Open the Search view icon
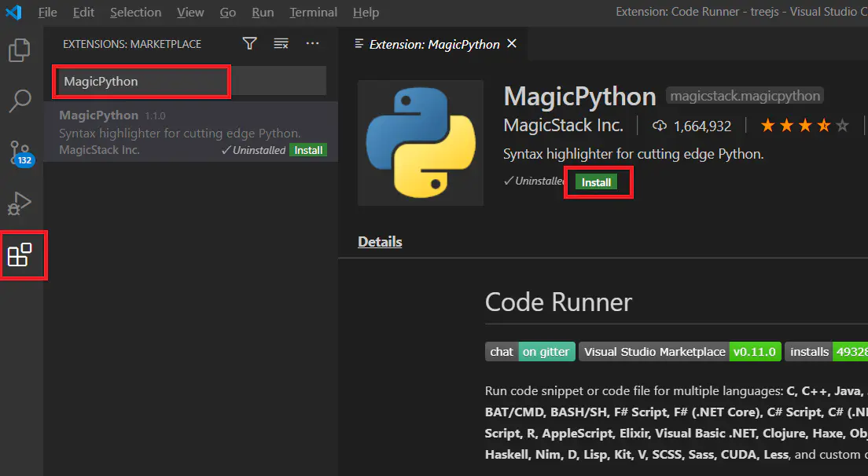Screen dimensions: 868x476 pyautogui.click(x=19, y=101)
